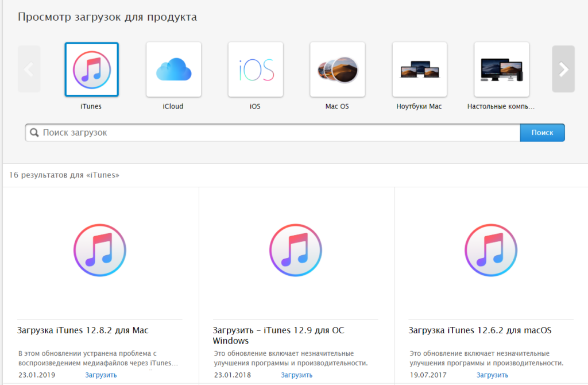Select the Ноутбуки Mac product tile
588x385 pixels.
[420, 70]
